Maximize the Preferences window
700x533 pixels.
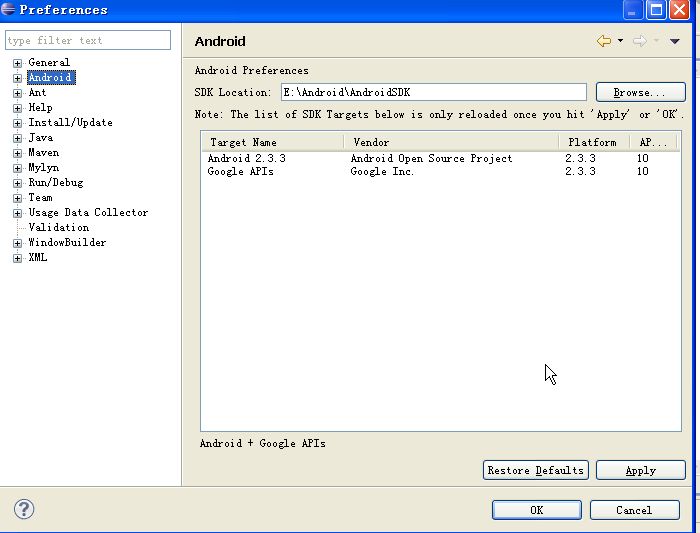tap(656, 10)
